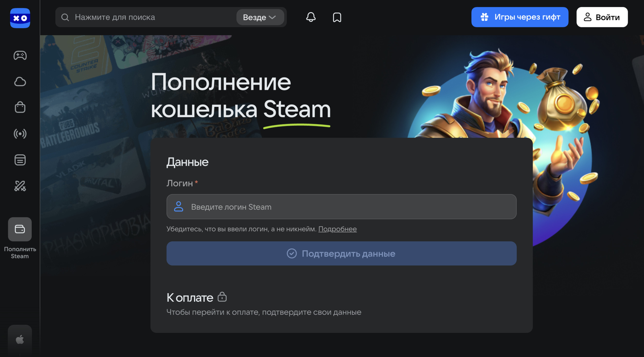Open the gamepad games section

click(x=20, y=55)
